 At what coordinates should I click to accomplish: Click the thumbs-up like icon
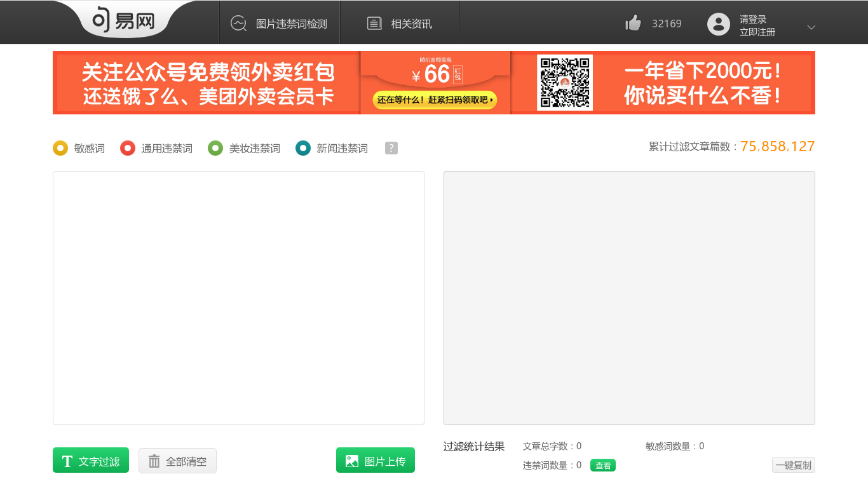633,24
